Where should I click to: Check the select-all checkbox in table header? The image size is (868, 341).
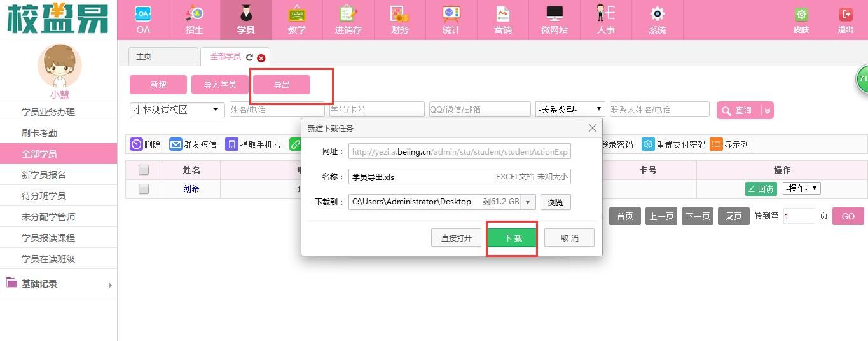(x=144, y=170)
